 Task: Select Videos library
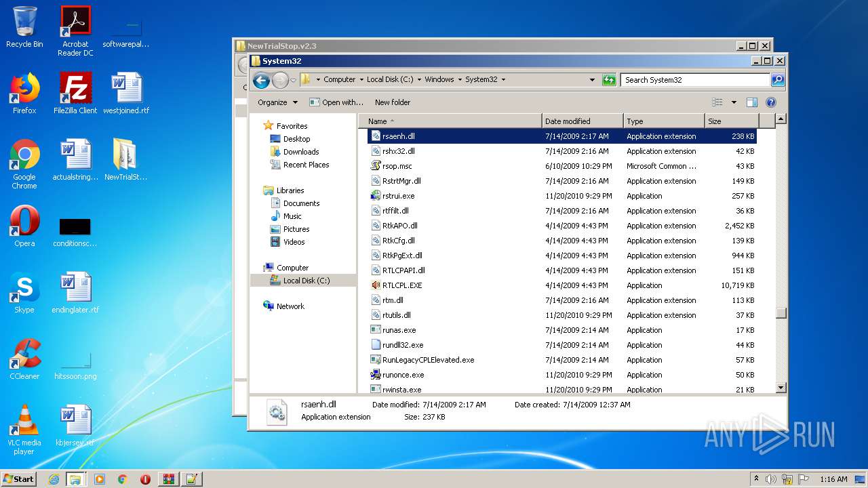(x=294, y=242)
